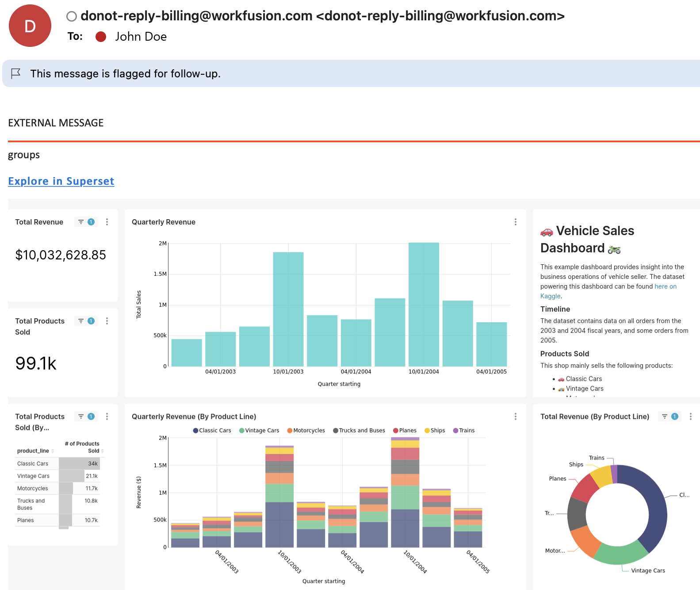Toggle the Trains legend series
Screen dimensions: 700x590
coord(464,430)
